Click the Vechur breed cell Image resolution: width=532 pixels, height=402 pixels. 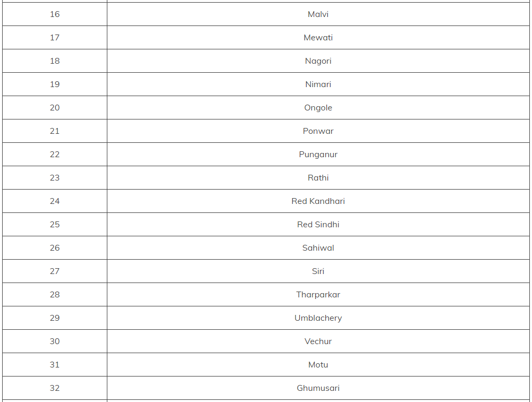pos(318,341)
